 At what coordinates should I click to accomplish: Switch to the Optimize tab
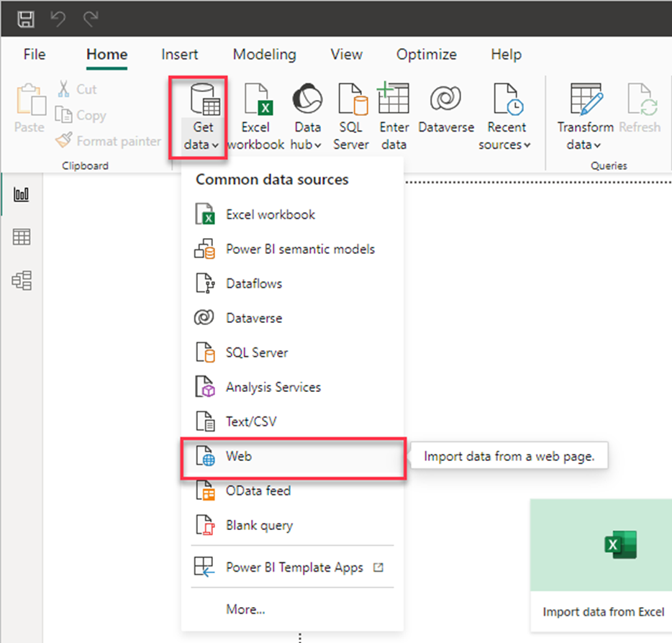coord(426,55)
